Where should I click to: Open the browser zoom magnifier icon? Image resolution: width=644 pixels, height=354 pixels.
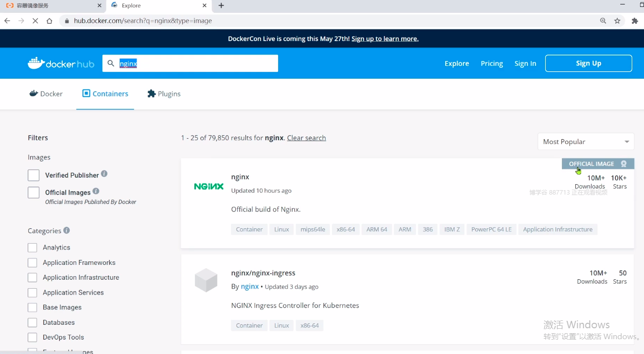tap(603, 21)
